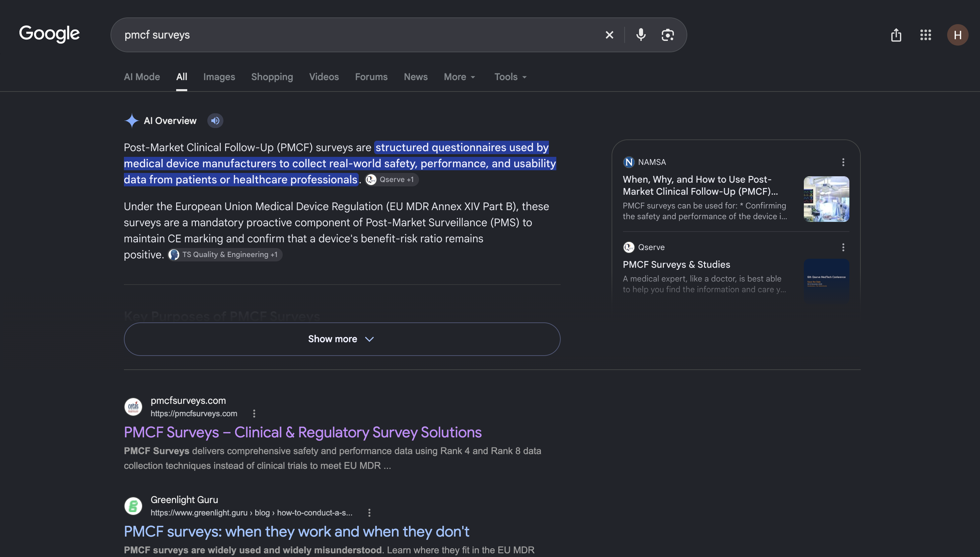Click the NAMSA favicon in the source card

tap(629, 162)
